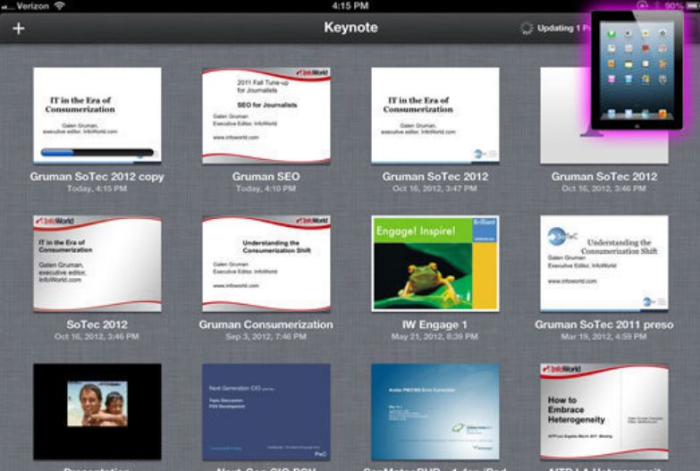Click the Gruman SoTec 2012 copy title
The image size is (700, 471).
(x=97, y=177)
